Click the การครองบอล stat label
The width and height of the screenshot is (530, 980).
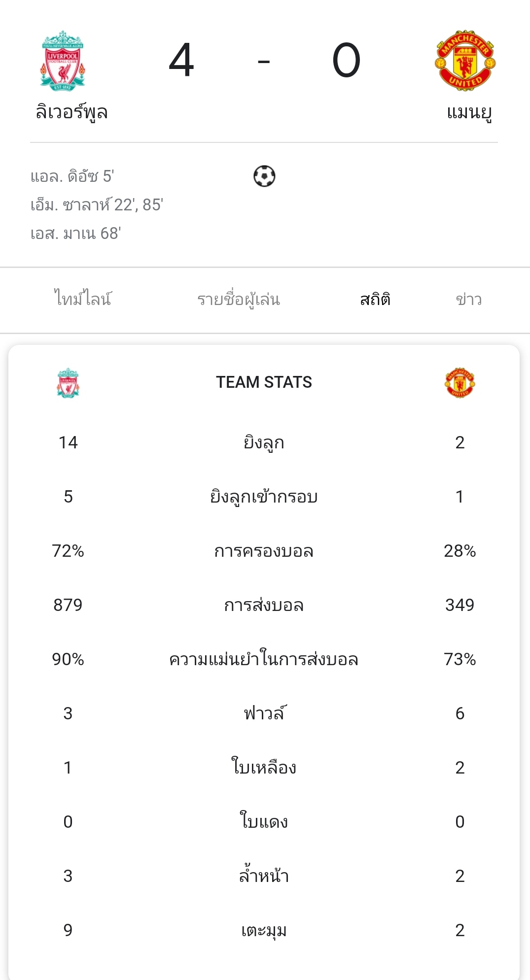pyautogui.click(x=264, y=551)
